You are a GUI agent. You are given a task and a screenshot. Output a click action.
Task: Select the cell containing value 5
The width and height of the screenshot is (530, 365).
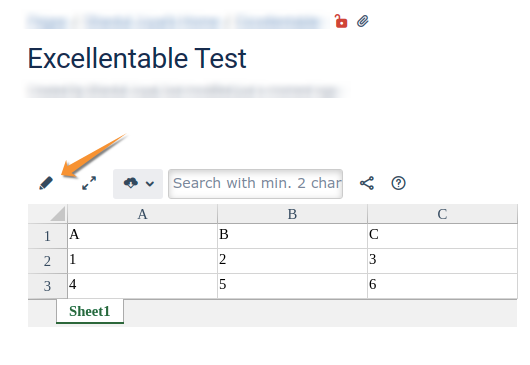click(292, 286)
